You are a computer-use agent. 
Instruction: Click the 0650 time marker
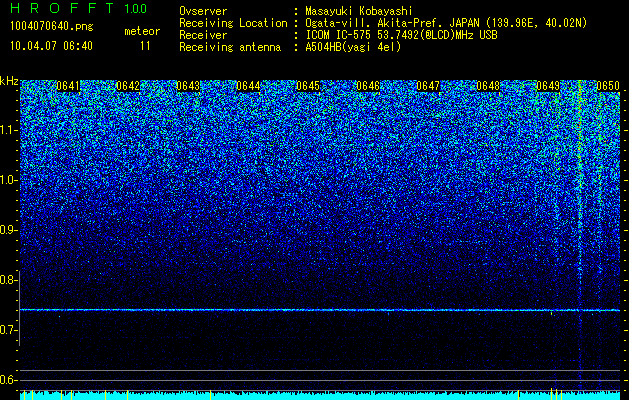tap(608, 86)
